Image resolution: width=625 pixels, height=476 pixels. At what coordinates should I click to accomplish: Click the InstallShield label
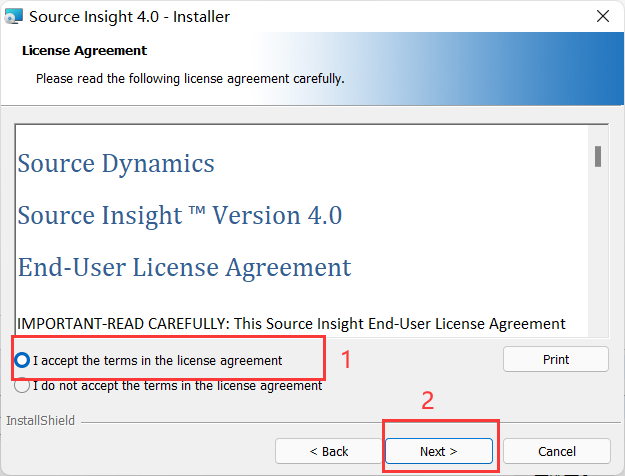click(x=41, y=421)
